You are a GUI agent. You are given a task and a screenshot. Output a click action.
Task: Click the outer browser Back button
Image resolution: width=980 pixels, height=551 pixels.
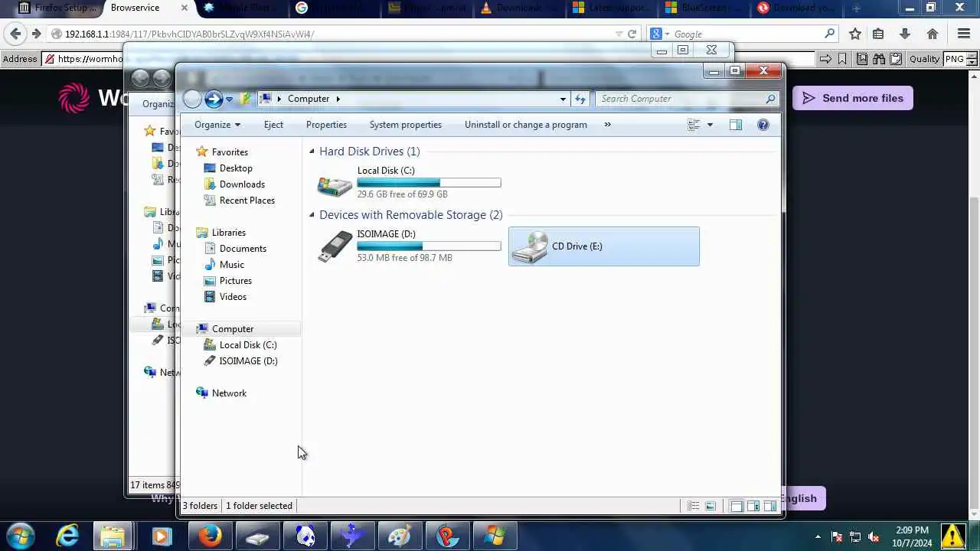pyautogui.click(x=15, y=34)
